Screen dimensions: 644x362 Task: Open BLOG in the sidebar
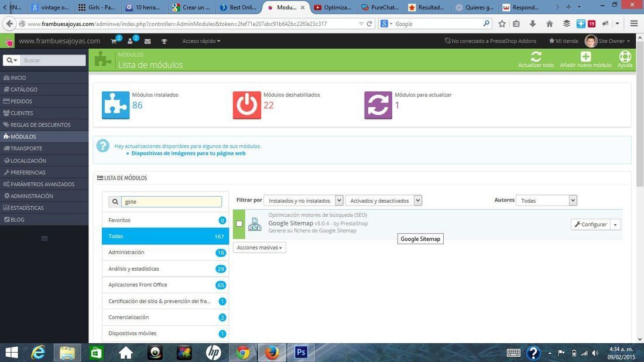tap(44, 220)
